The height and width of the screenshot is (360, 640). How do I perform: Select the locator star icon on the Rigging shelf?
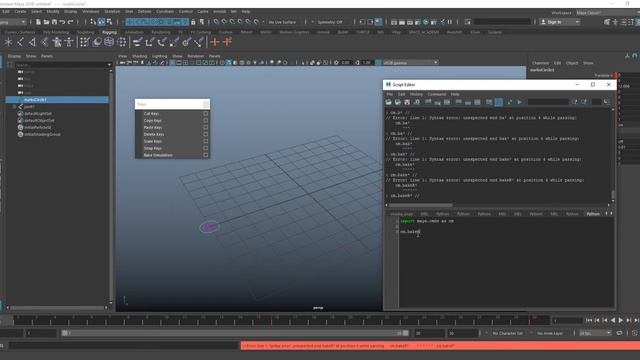pyautogui.click(x=8, y=42)
